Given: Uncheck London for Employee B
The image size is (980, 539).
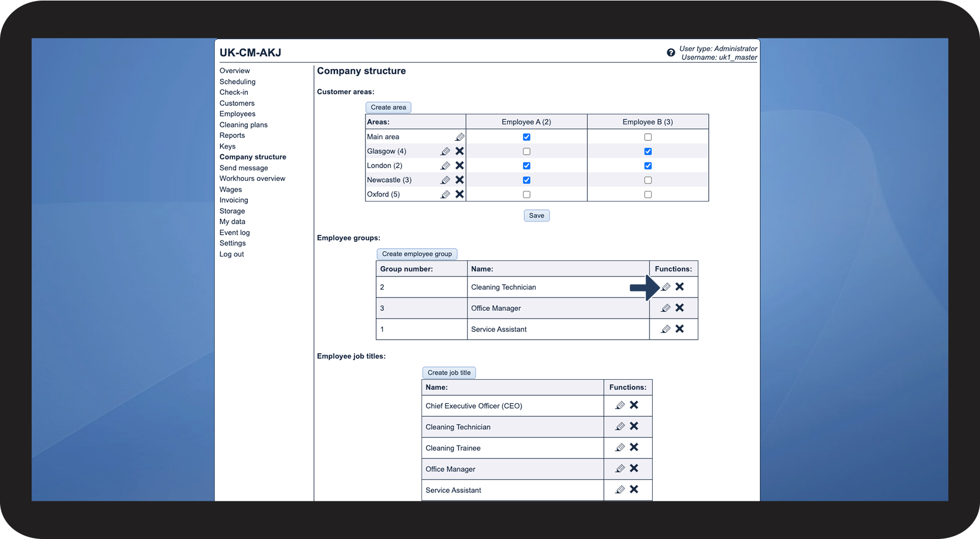Looking at the screenshot, I should pos(648,166).
